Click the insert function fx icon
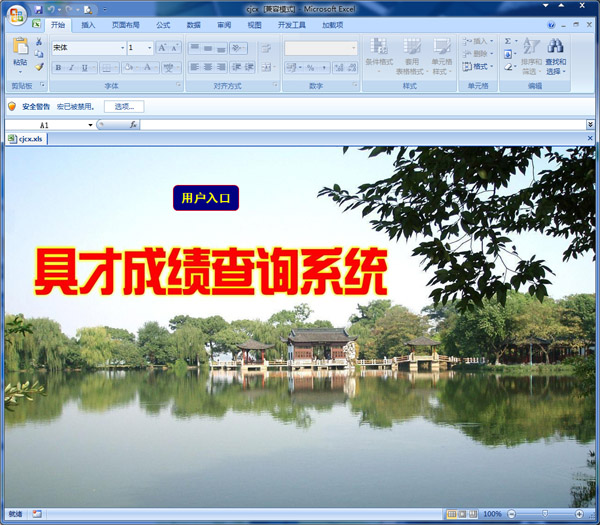 133,124
